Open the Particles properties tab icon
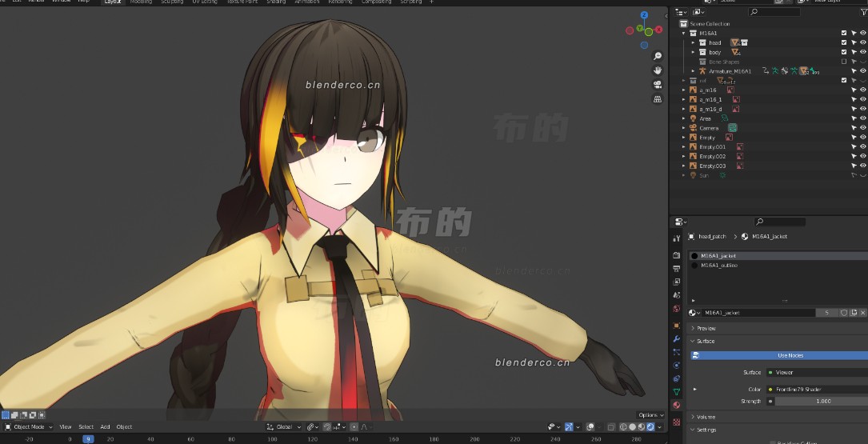868x444 pixels. 677,352
